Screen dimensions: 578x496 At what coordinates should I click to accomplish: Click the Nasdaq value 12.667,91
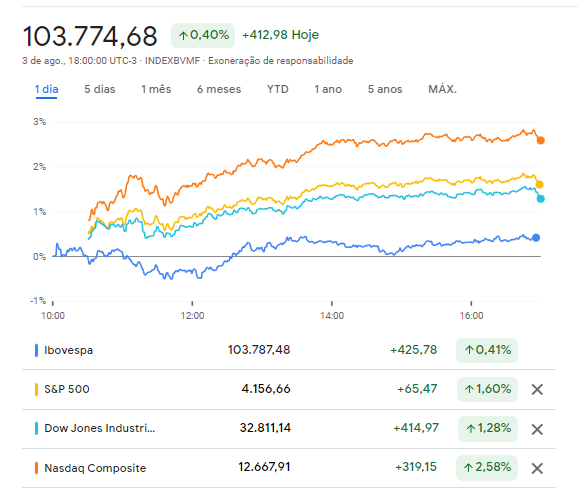coord(264,467)
